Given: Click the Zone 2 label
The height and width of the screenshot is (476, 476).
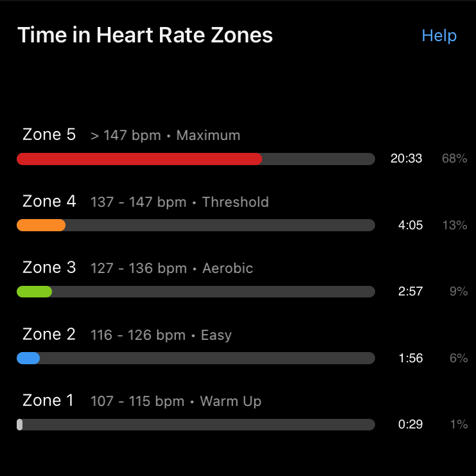Looking at the screenshot, I should click(49, 335).
